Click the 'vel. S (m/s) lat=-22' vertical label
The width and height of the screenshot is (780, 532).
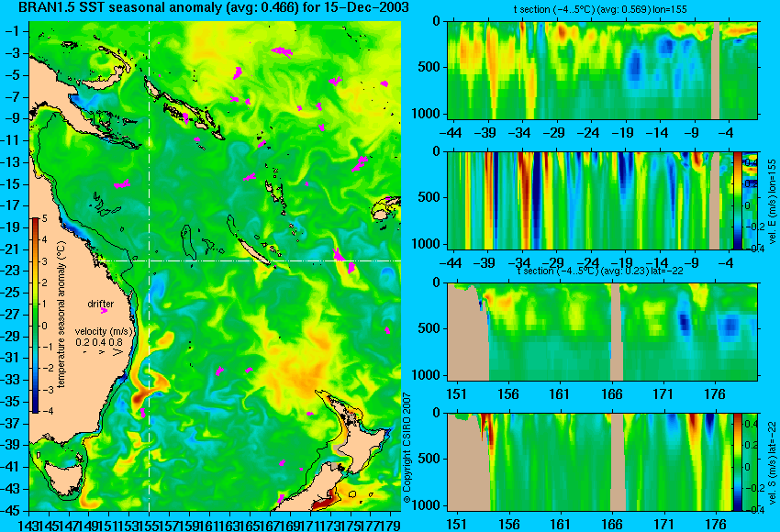772,462
